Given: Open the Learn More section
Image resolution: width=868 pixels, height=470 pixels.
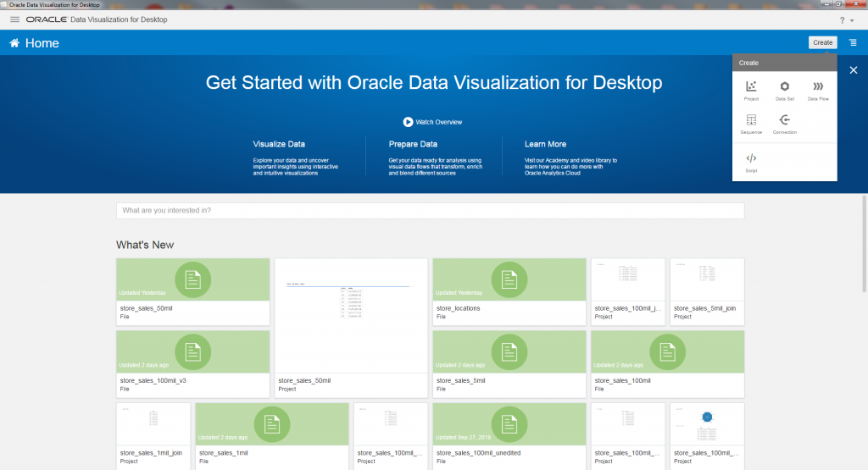Looking at the screenshot, I should [x=545, y=144].
